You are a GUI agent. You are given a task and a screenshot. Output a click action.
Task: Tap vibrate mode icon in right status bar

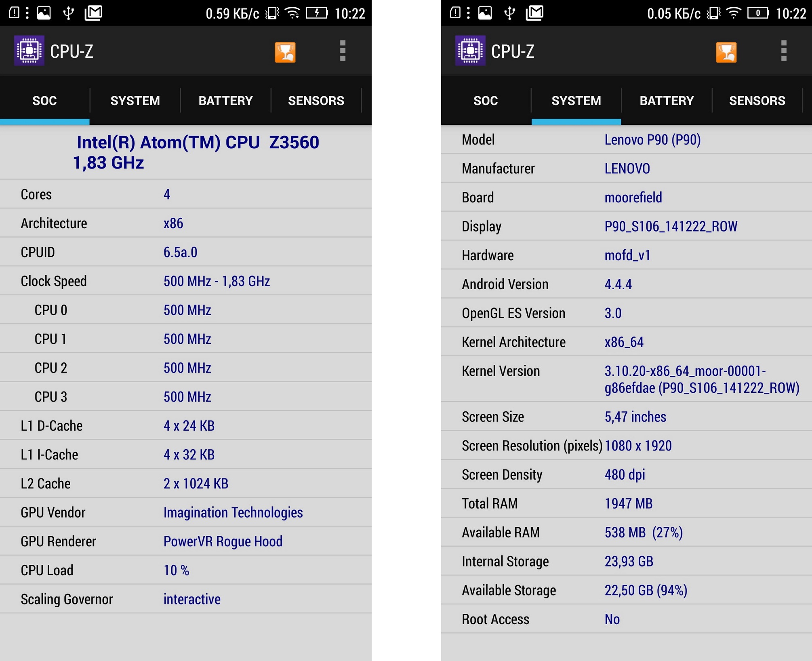click(x=713, y=13)
